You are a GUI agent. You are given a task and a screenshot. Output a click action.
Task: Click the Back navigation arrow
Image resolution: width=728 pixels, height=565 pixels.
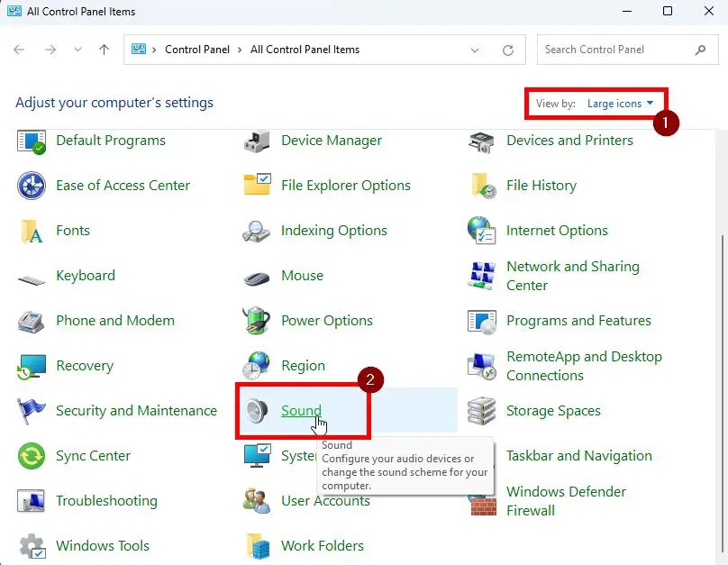click(x=19, y=50)
